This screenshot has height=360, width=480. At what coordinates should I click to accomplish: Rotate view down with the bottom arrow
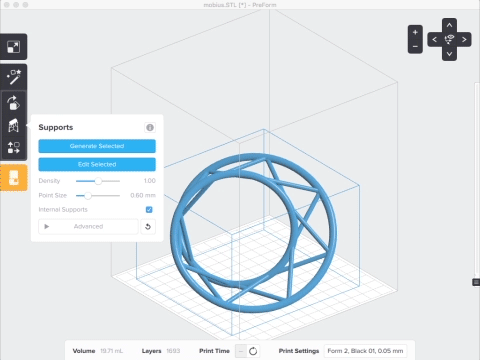click(449, 54)
